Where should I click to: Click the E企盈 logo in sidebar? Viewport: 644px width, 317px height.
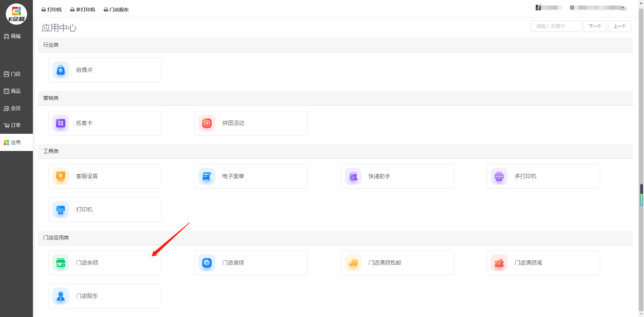[16, 14]
